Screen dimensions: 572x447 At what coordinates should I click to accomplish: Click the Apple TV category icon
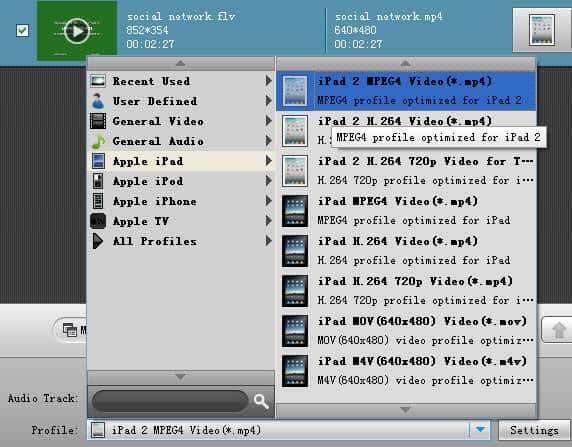point(98,221)
